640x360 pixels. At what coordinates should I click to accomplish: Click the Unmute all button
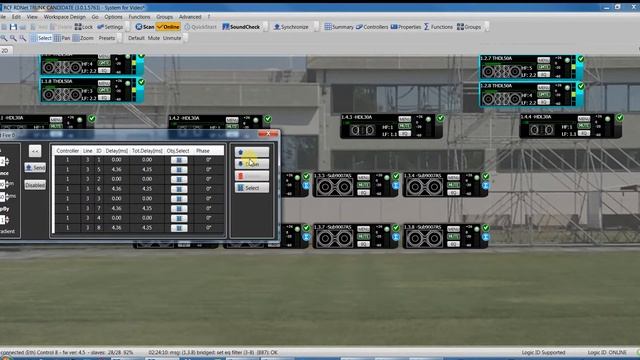tap(172, 38)
